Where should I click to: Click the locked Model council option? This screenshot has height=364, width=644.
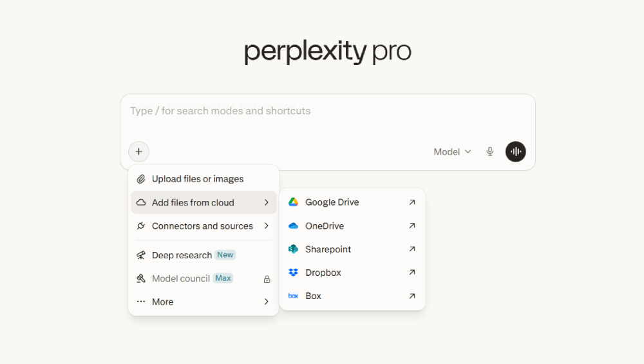pyautogui.click(x=180, y=278)
